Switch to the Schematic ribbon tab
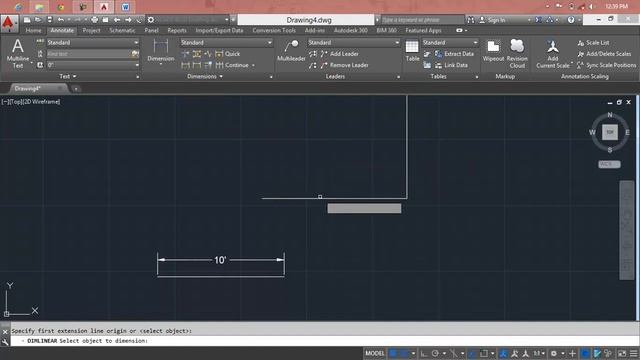640x360 pixels. 122,30
